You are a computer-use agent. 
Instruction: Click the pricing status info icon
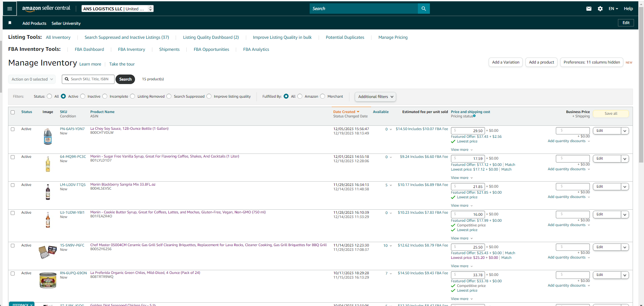pos(474,116)
